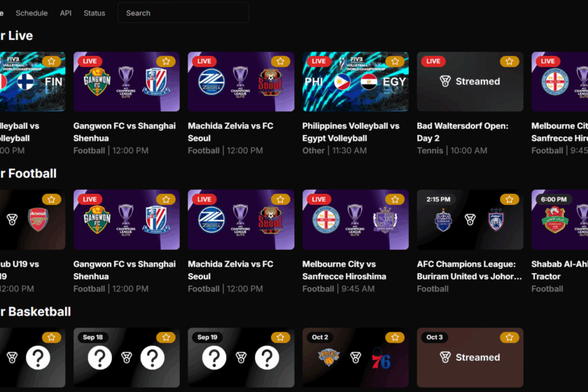Open Philippines Volleyball vs Egypt Volleyball title
This screenshot has height=392, width=588.
pos(351,132)
